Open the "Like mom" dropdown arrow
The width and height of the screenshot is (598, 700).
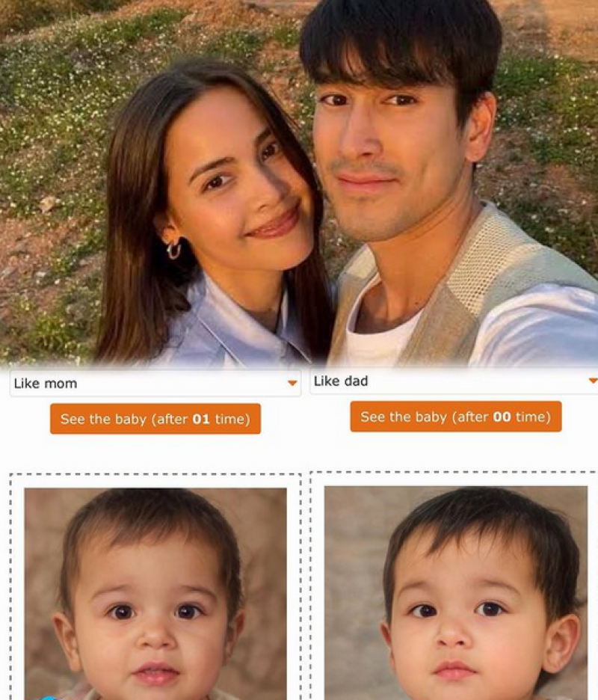pyautogui.click(x=292, y=383)
